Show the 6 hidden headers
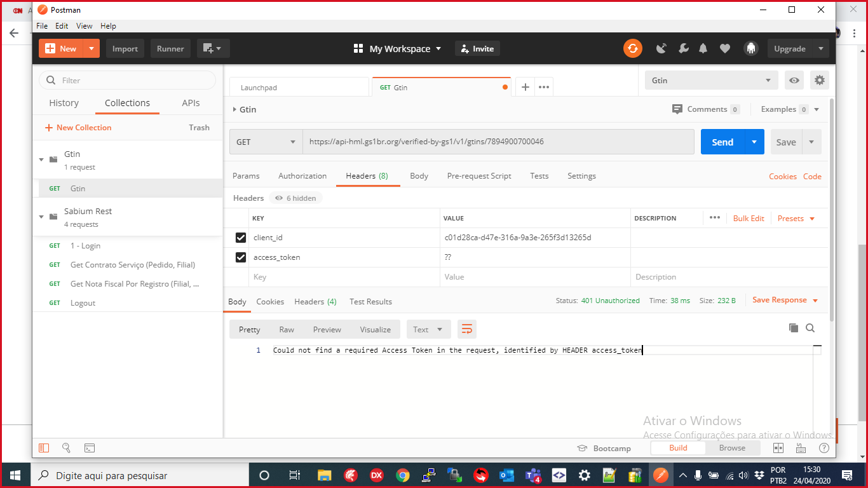This screenshot has height=488, width=868. pyautogui.click(x=296, y=198)
